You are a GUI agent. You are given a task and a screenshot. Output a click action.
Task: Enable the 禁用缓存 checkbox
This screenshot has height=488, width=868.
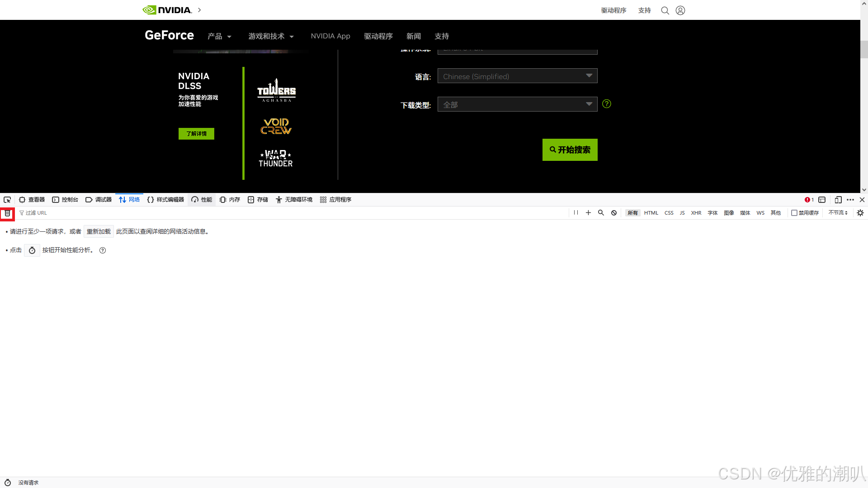tap(794, 213)
